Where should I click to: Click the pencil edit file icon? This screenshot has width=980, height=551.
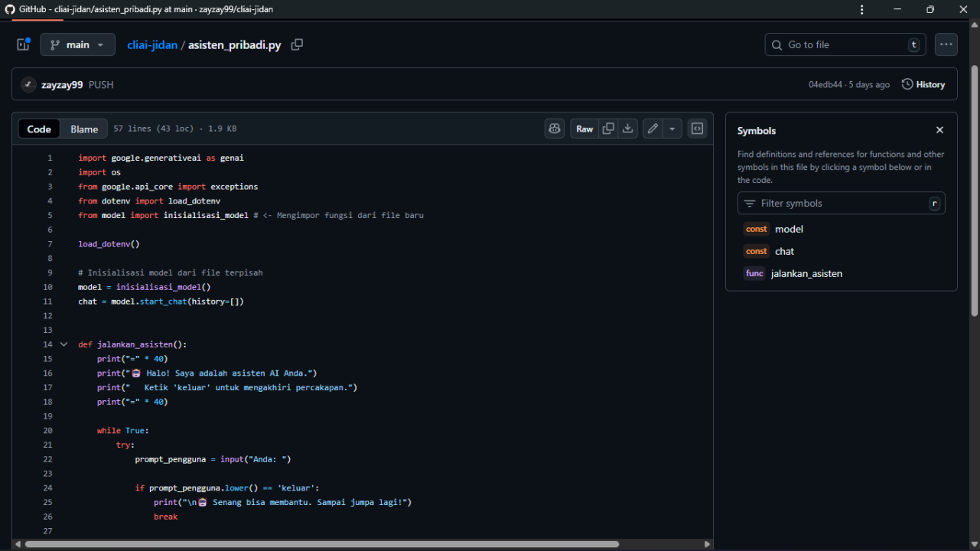(653, 129)
